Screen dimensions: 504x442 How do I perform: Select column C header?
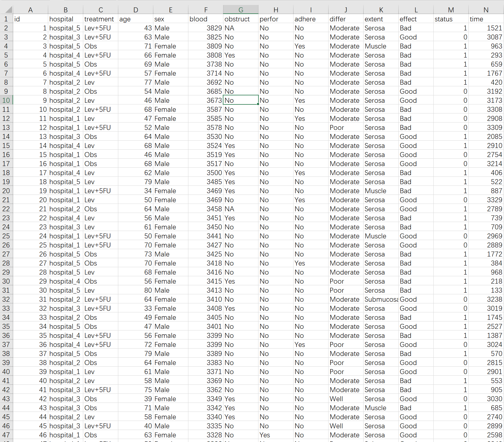click(100, 10)
